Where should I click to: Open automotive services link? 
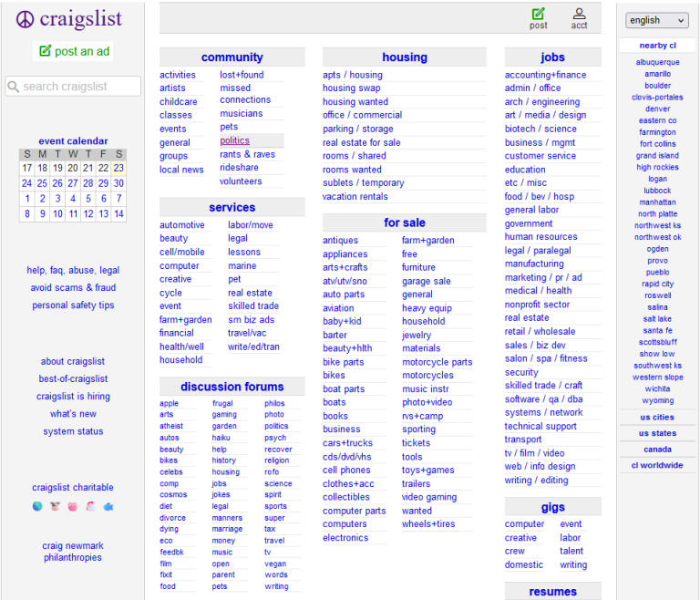(182, 225)
